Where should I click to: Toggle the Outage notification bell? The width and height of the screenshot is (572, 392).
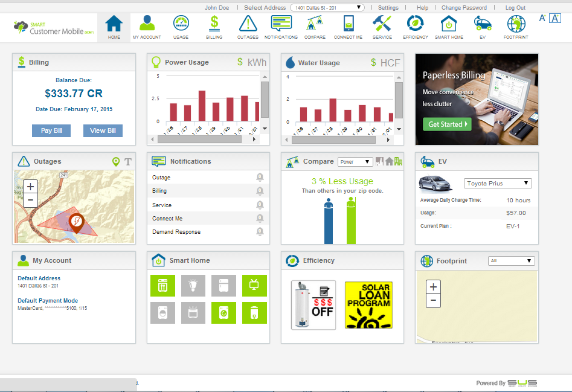tap(260, 178)
